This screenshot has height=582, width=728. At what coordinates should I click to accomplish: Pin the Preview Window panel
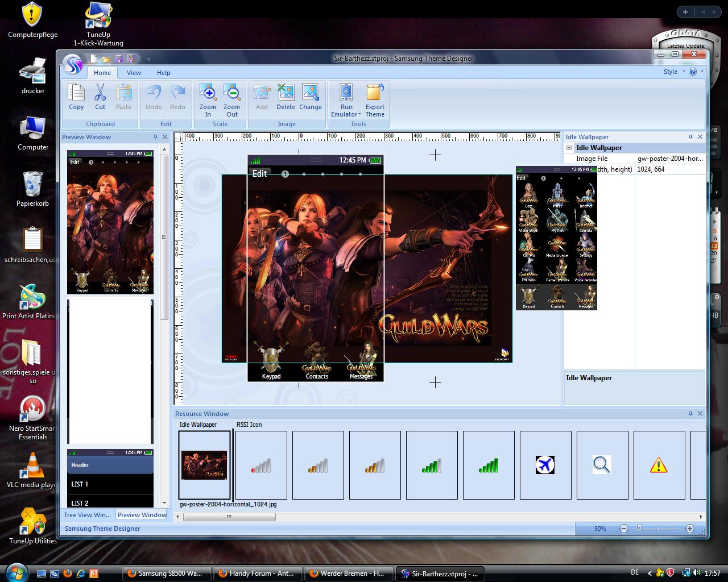click(155, 137)
